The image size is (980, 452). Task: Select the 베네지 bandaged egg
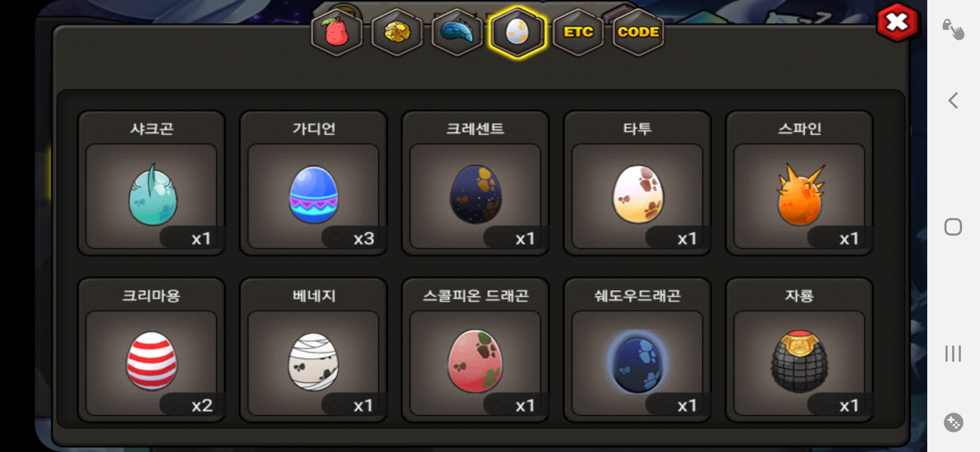(x=313, y=350)
